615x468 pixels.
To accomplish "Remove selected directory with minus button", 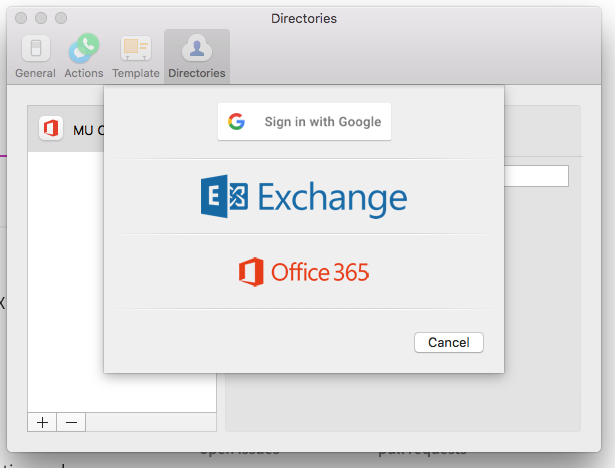I will pos(71,422).
